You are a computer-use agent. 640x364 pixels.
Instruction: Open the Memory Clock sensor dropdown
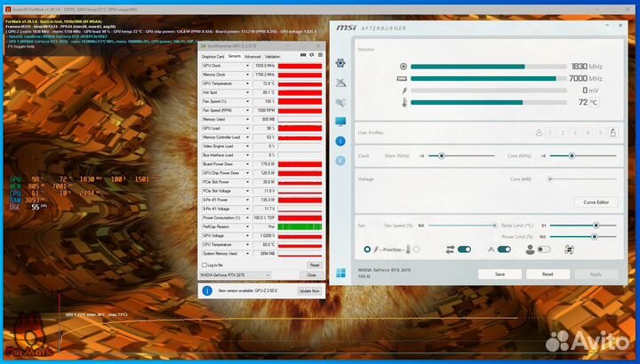(247, 75)
